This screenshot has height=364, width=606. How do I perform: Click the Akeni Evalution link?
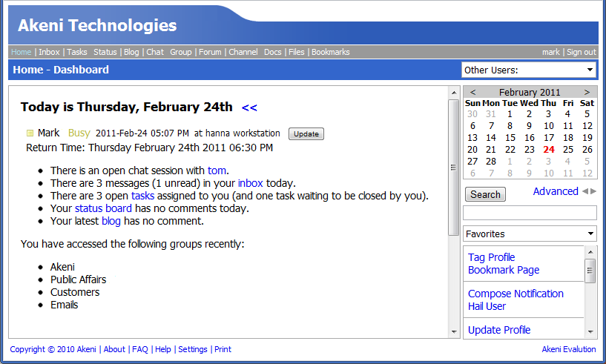pos(569,349)
